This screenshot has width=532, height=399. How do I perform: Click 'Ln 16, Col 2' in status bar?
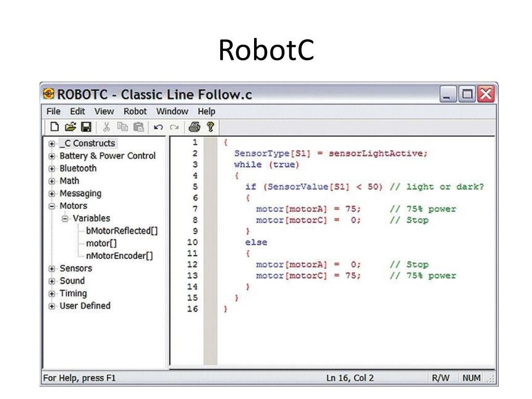click(x=350, y=378)
